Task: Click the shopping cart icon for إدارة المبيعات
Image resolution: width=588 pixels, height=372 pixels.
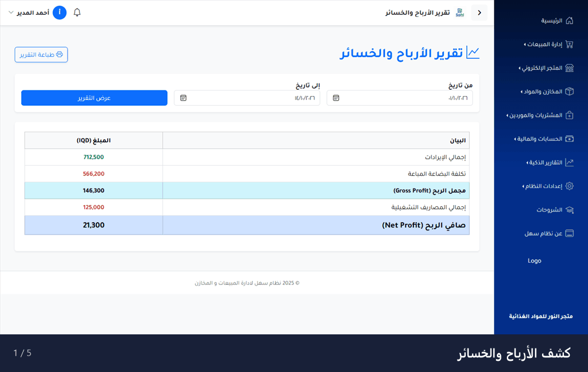Action: click(x=569, y=44)
